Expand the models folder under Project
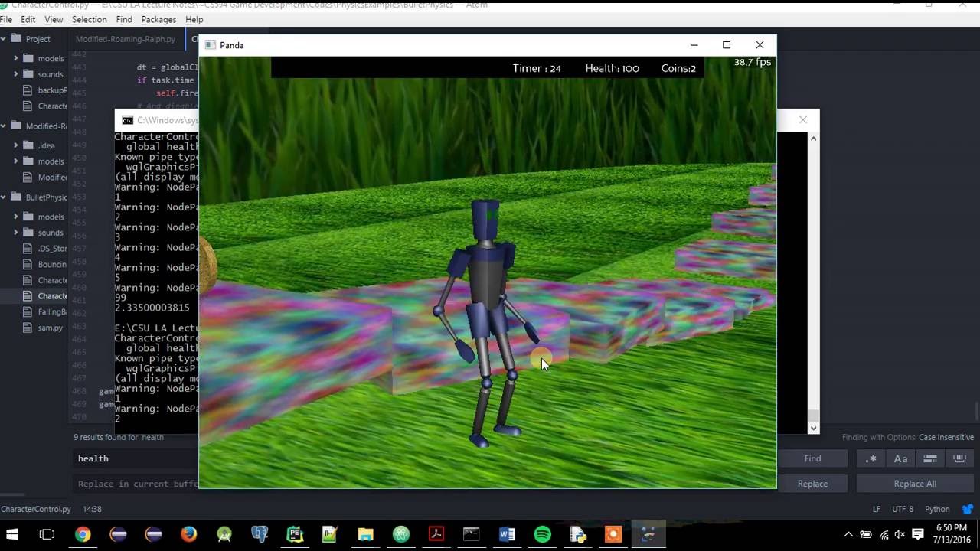 click(x=16, y=58)
